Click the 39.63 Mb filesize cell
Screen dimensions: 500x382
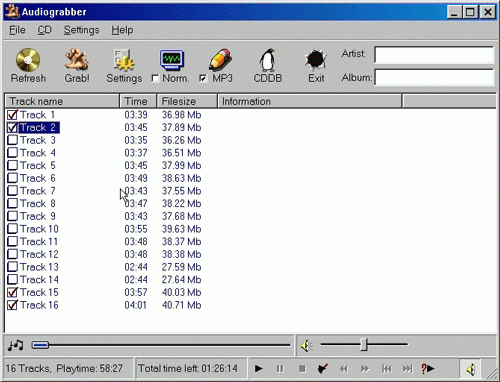(181, 229)
